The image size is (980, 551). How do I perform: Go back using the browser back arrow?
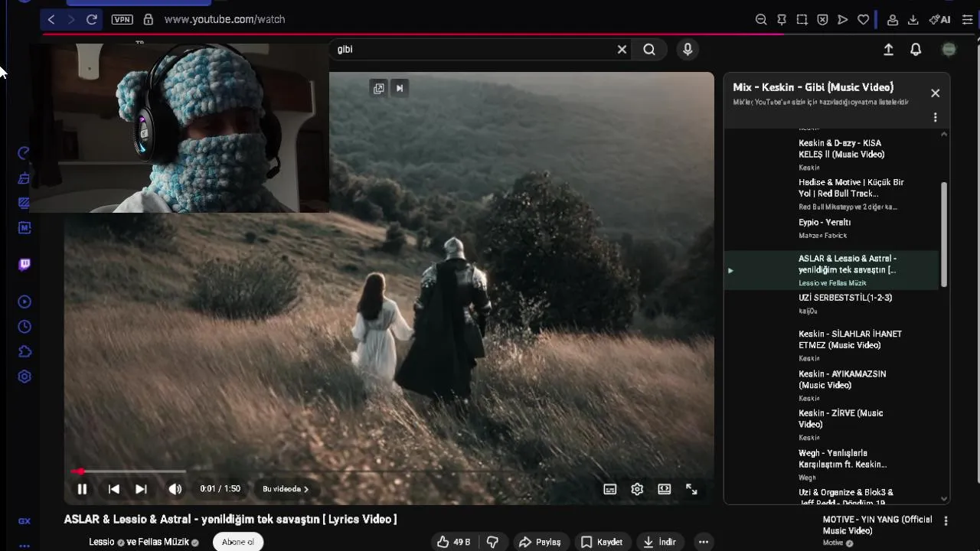tap(51, 20)
